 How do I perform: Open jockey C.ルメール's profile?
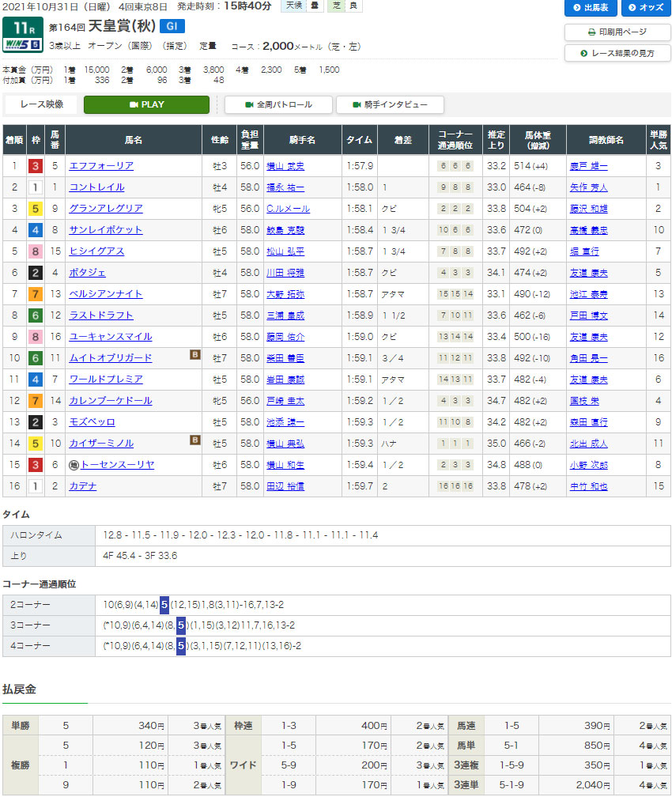pyautogui.click(x=288, y=209)
